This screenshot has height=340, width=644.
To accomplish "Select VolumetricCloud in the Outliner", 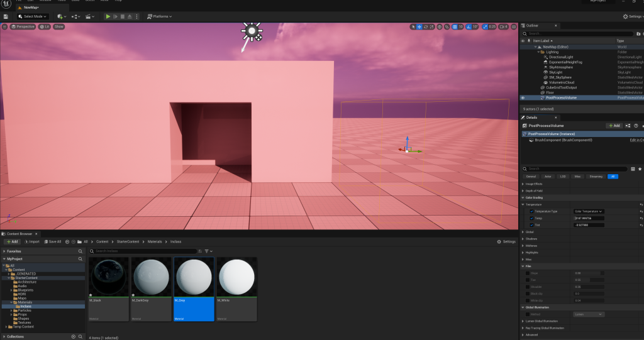I will [562, 82].
